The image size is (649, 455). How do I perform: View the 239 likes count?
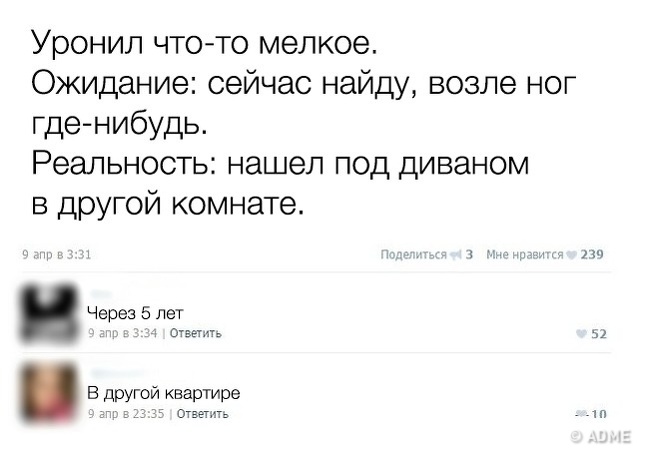point(592,254)
